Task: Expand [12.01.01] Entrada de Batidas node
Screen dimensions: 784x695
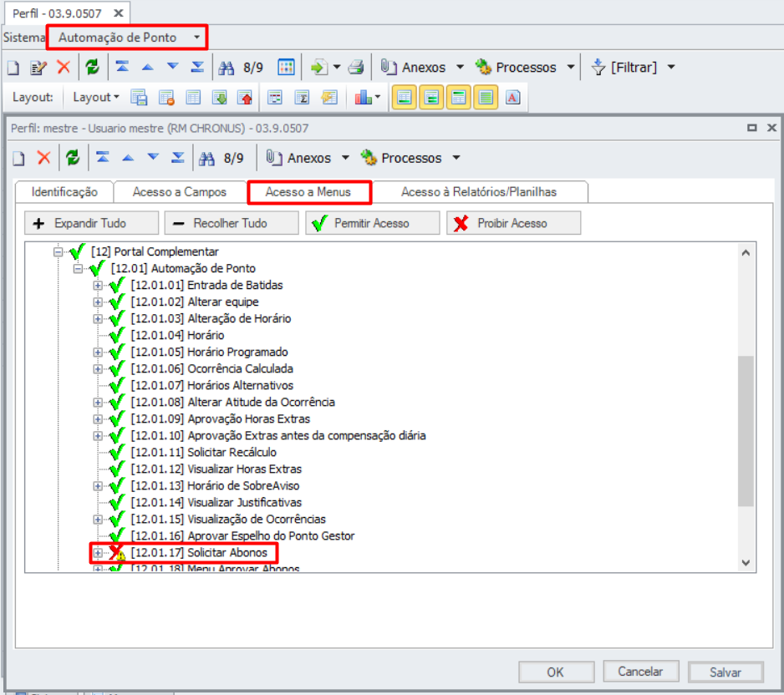Action: click(98, 286)
